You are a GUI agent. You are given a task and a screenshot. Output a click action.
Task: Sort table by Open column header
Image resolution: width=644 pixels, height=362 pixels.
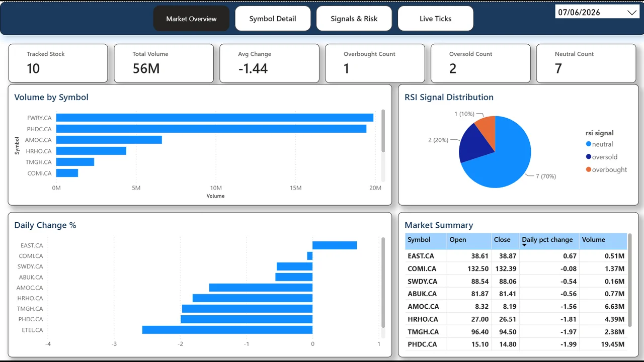pos(469,241)
